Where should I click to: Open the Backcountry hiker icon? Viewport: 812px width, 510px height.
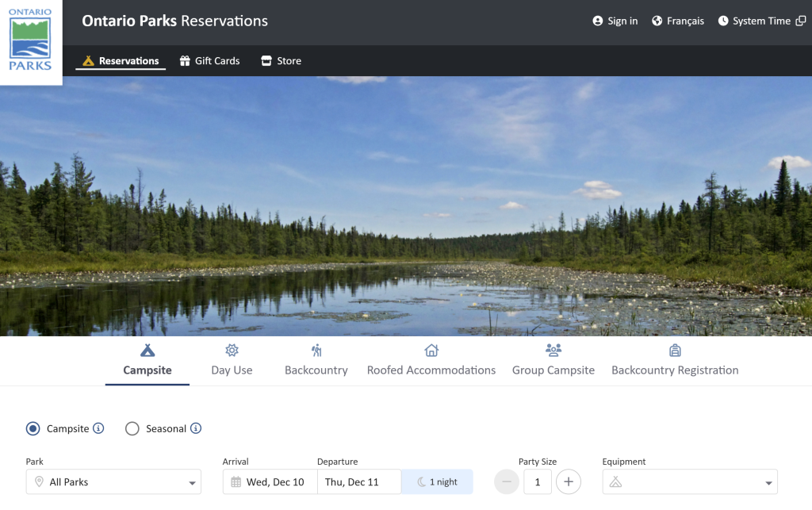[x=316, y=349]
